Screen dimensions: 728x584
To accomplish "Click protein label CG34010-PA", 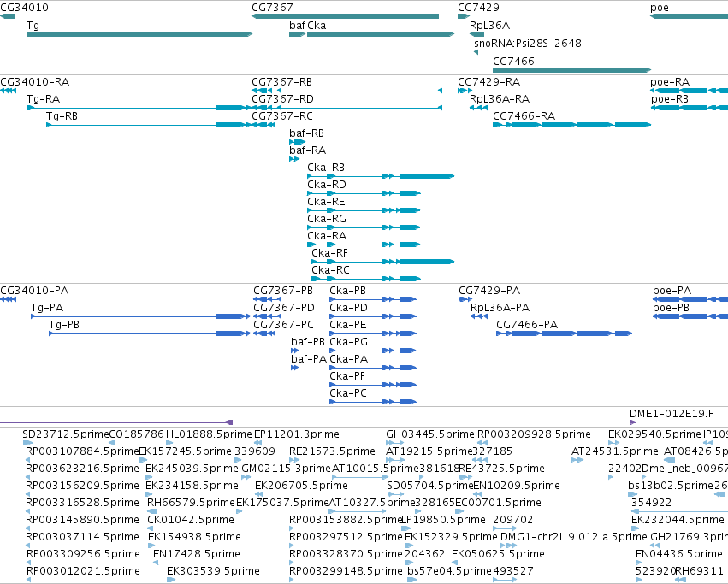I will pos(34,291).
